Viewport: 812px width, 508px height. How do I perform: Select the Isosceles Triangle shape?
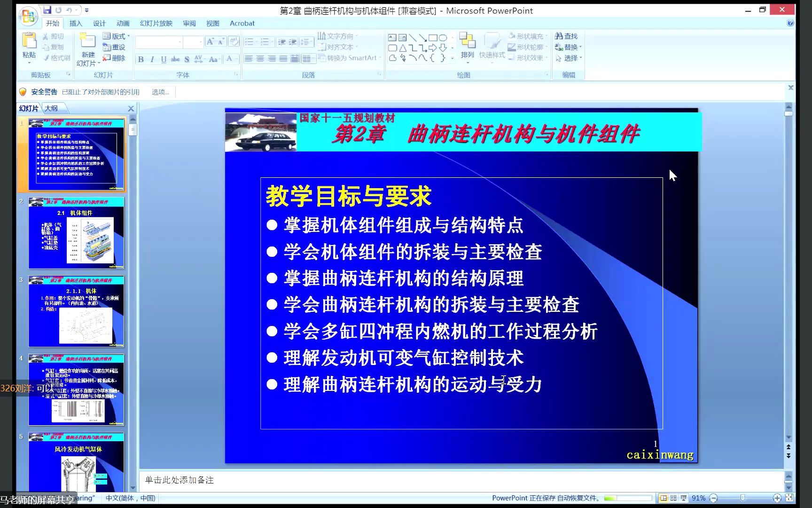pyautogui.click(x=403, y=48)
